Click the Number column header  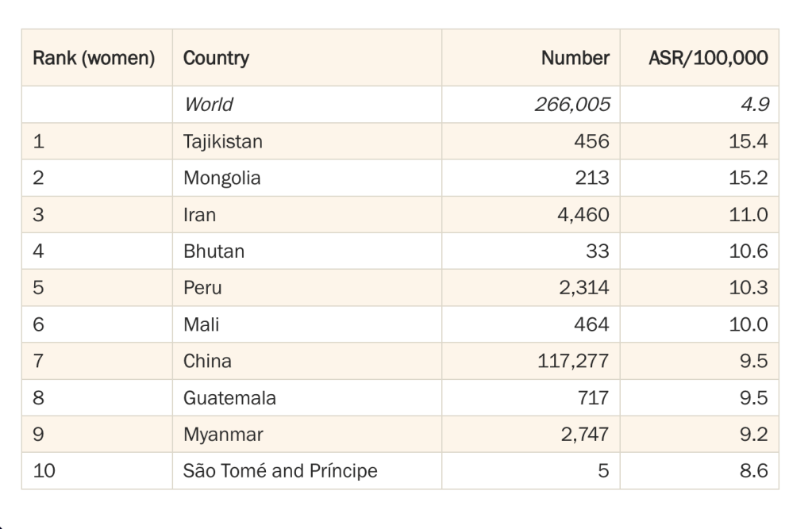click(x=575, y=58)
